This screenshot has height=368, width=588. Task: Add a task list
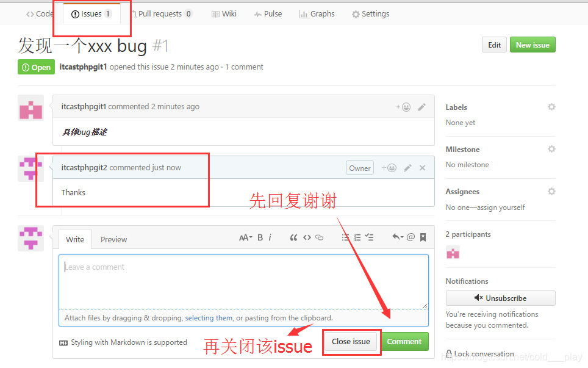[x=370, y=237]
